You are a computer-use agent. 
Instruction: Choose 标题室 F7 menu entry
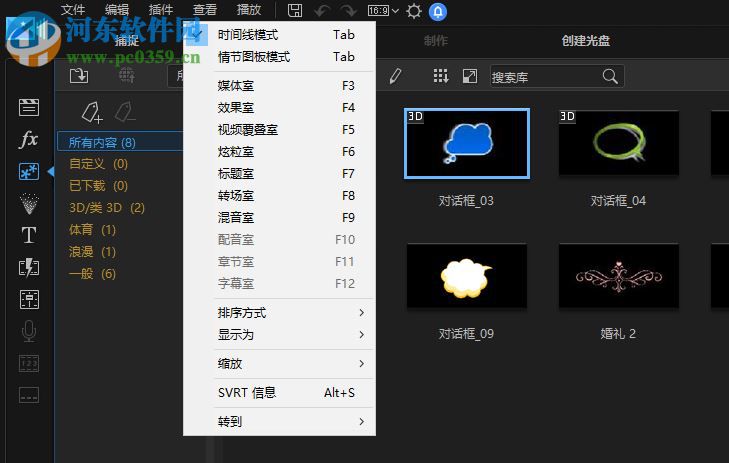coord(279,174)
